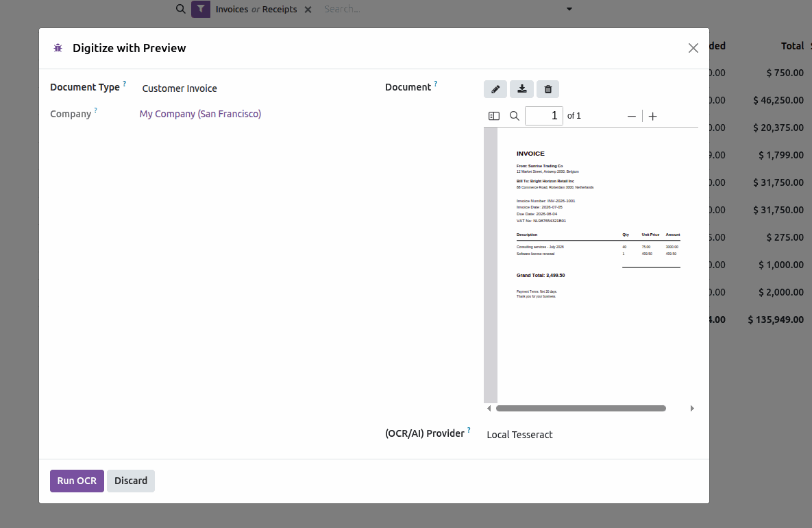Click the right arrow of the horizontal scrollbar
The width and height of the screenshot is (812, 528).
(692, 408)
